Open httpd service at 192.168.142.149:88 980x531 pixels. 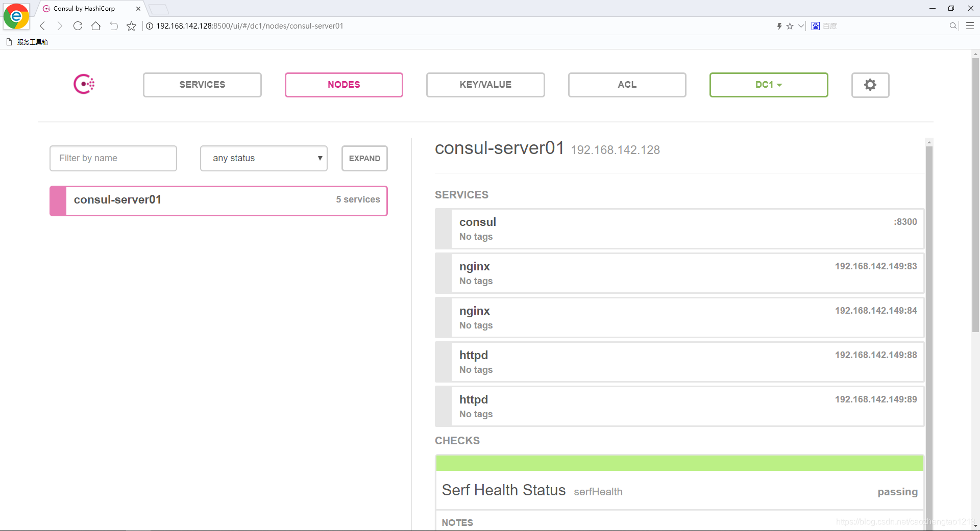(679, 362)
